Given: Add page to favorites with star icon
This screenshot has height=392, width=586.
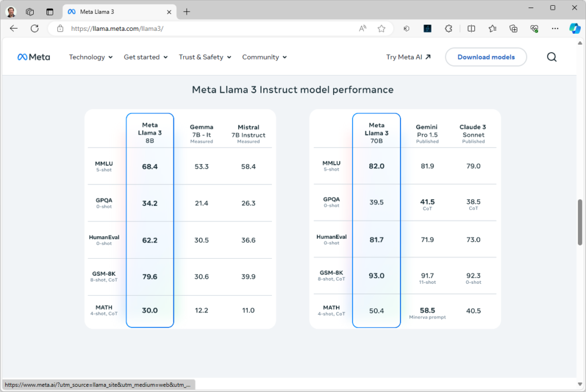Looking at the screenshot, I should coord(381,29).
